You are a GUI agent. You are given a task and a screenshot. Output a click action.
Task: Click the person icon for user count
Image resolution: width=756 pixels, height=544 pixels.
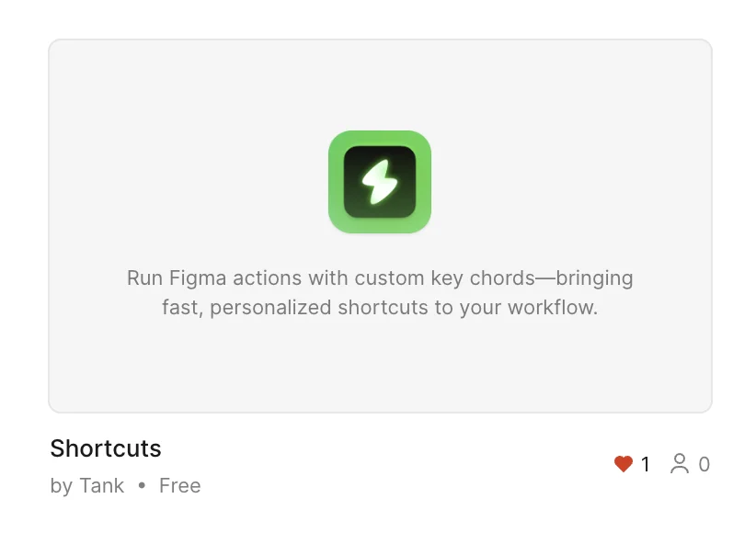click(x=680, y=464)
